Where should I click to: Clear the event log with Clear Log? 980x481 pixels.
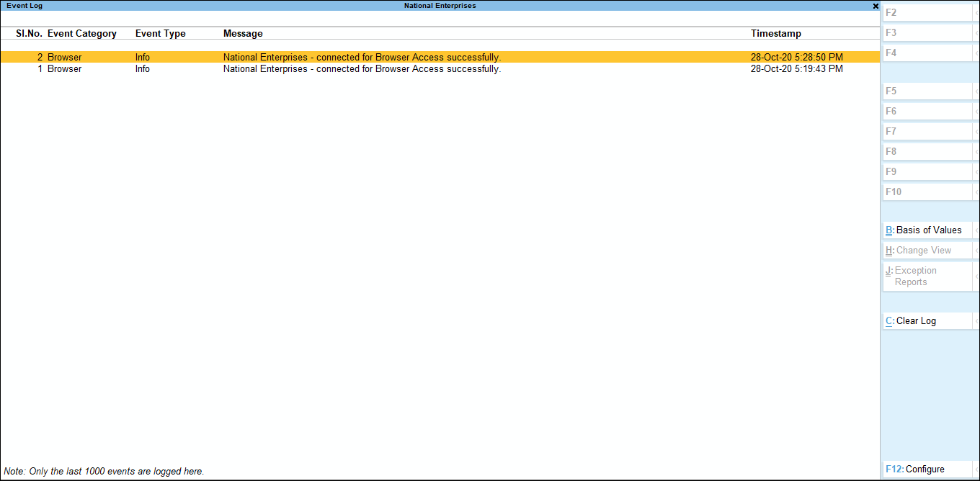[x=927, y=321]
